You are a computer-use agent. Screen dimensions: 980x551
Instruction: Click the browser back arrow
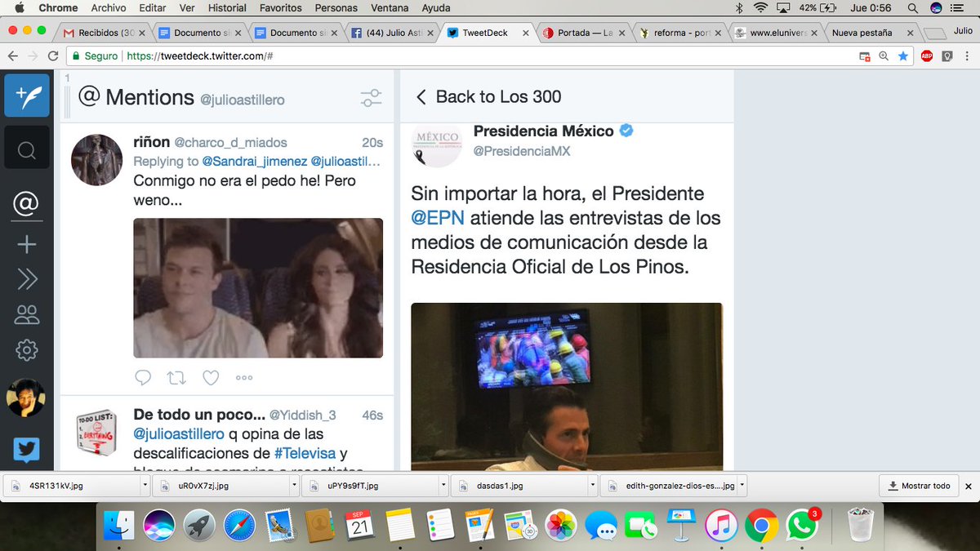pyautogui.click(x=14, y=56)
